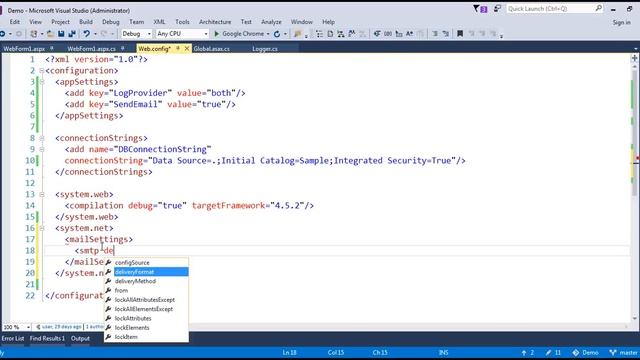This screenshot has width=640, height=360.
Task: Collapse the configuration element on line 2
Action: (x=42, y=71)
